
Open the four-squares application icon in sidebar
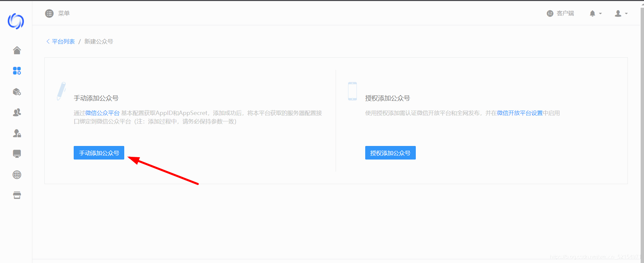click(17, 71)
